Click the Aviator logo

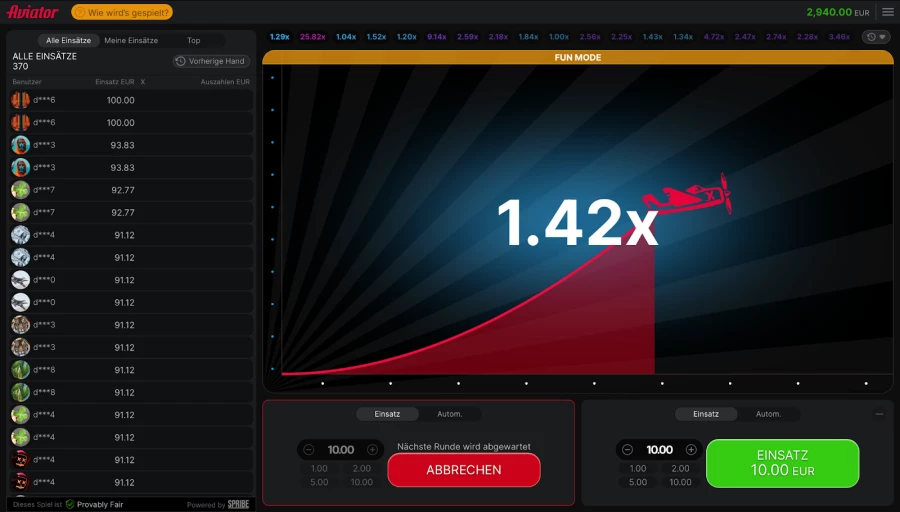click(x=33, y=12)
